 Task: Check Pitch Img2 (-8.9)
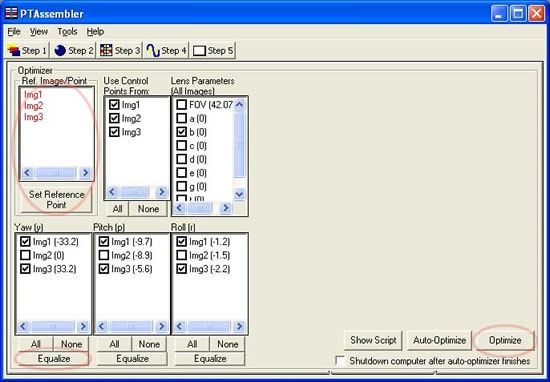pos(103,255)
